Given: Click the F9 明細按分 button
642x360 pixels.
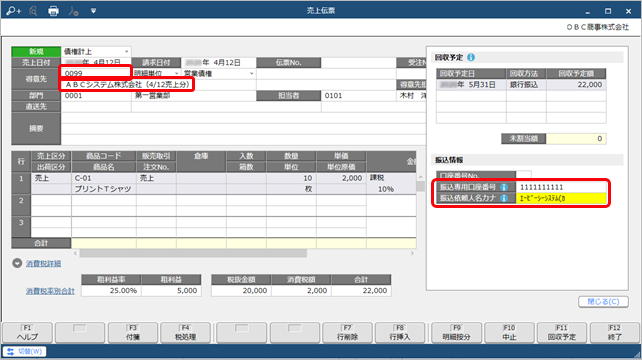Looking at the screenshot, I should 457,333.
